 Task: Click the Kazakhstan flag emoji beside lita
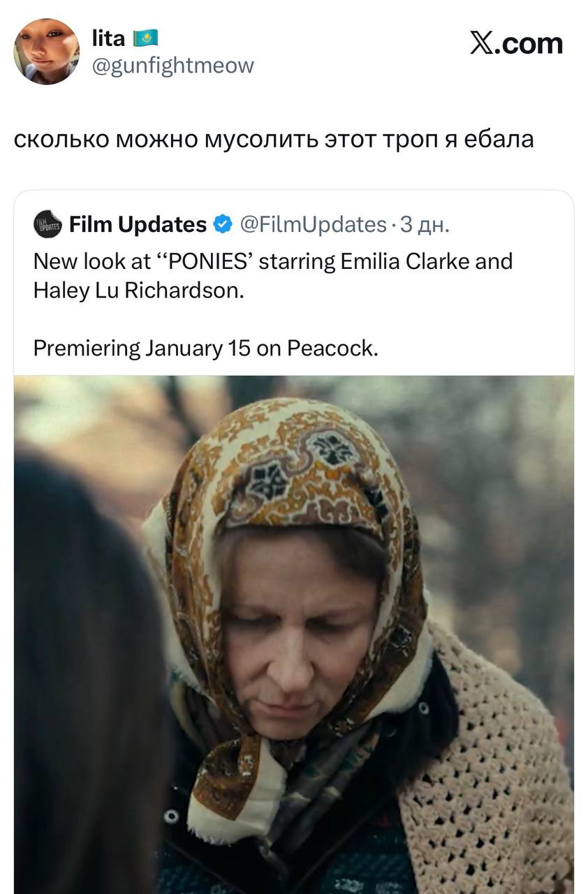146,38
